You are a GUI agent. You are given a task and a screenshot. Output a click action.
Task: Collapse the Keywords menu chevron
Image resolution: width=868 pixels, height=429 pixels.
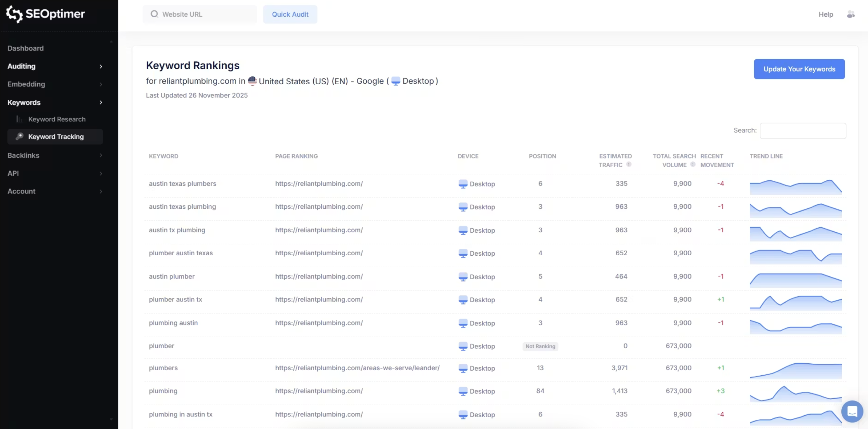coord(101,102)
